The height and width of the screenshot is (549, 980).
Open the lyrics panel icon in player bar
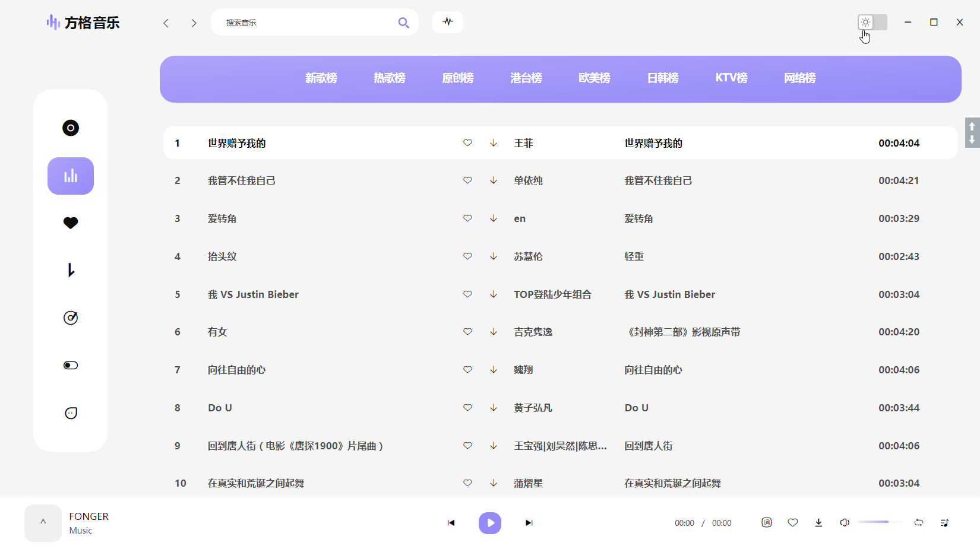tap(767, 523)
